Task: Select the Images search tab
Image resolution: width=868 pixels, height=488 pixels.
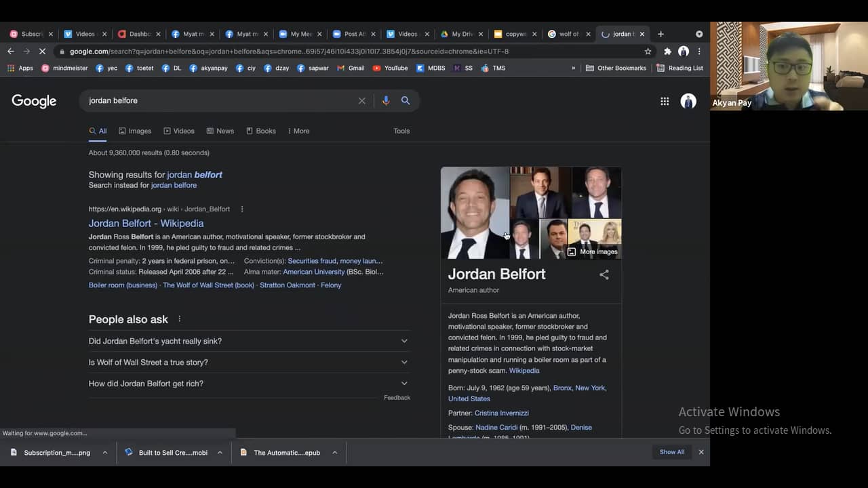Action: tap(135, 131)
